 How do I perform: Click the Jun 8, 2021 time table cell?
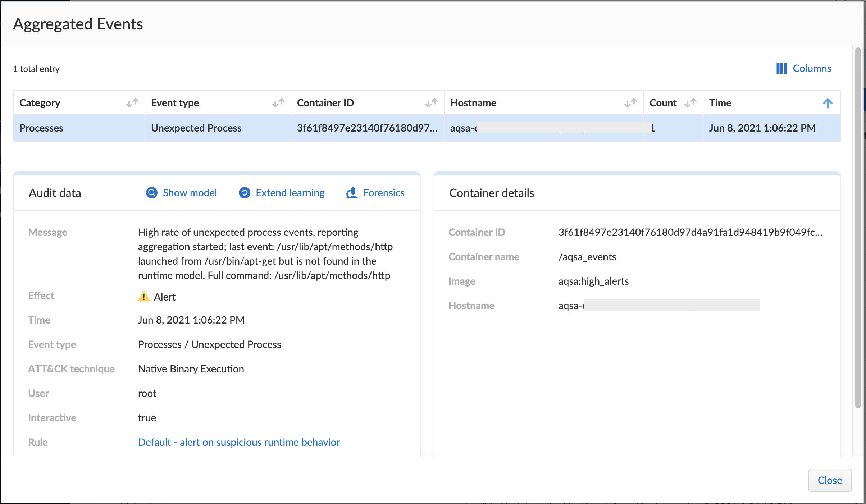771,128
